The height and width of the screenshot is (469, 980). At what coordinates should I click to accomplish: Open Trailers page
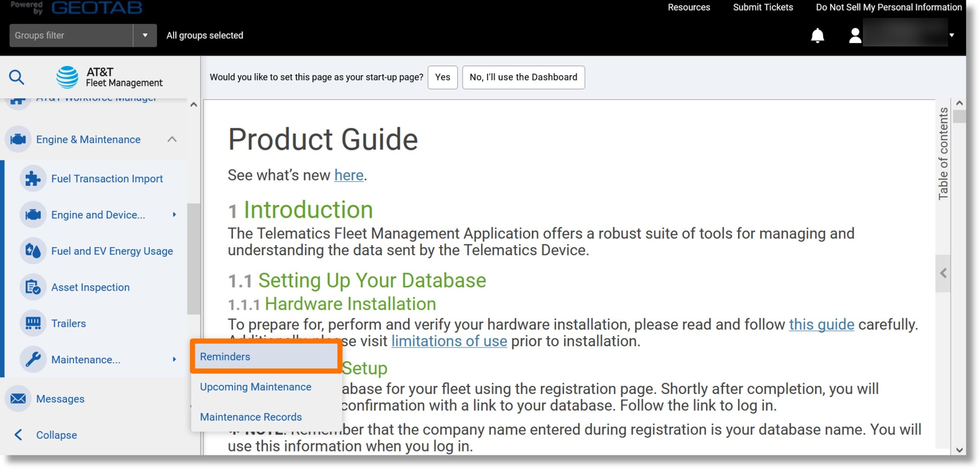[69, 324]
